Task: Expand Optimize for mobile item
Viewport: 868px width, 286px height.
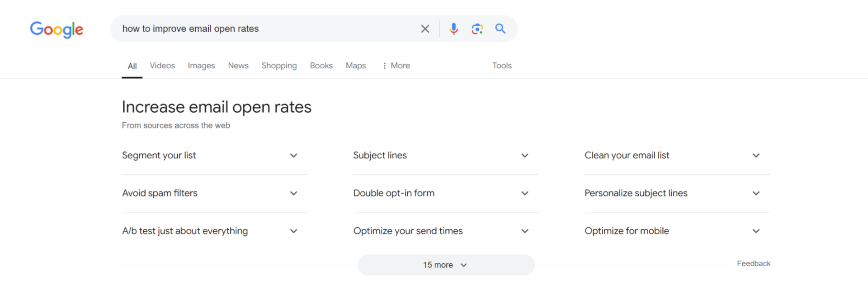Action: (677, 231)
